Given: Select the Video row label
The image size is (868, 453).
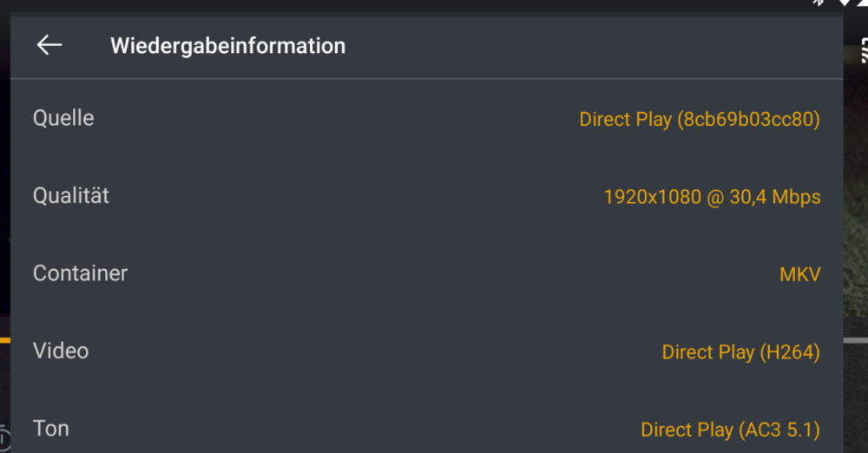Looking at the screenshot, I should [61, 351].
